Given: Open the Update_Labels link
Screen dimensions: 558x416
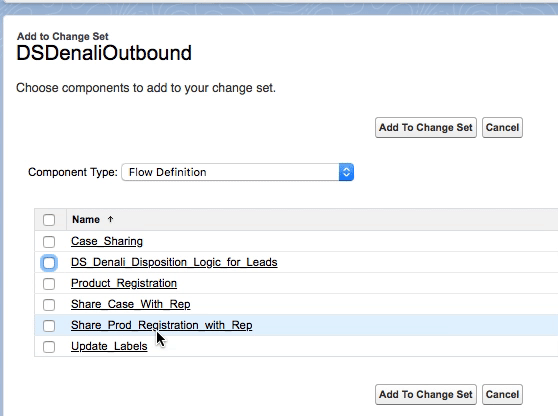Looking at the screenshot, I should tap(109, 346).
